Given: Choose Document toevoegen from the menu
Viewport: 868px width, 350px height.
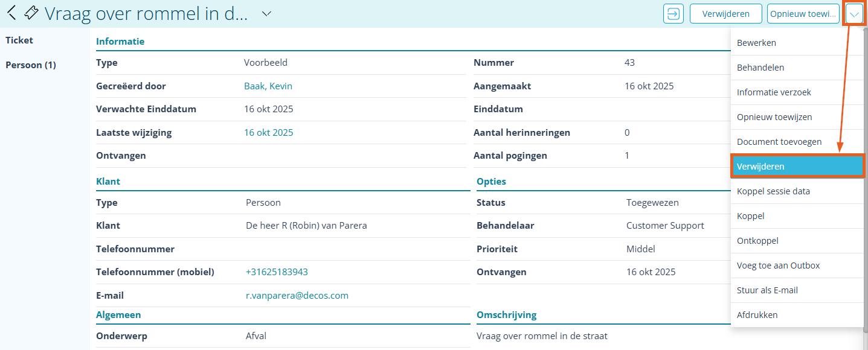Looking at the screenshot, I should [x=779, y=141].
